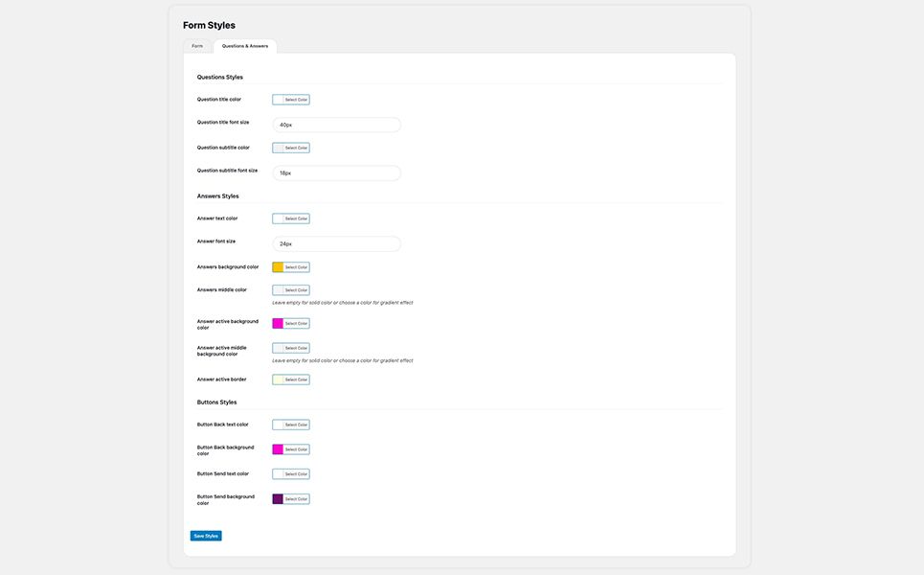Click the Answer font size field
This screenshot has height=575, width=924.
point(336,244)
